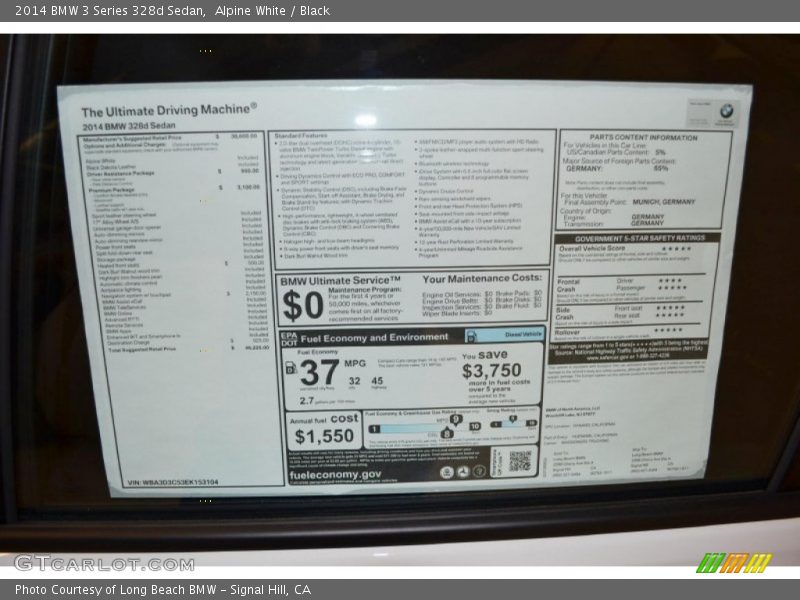Click the 'BMW Ultimate Service' heading
Screen dimensions: 800x600
click(340, 281)
